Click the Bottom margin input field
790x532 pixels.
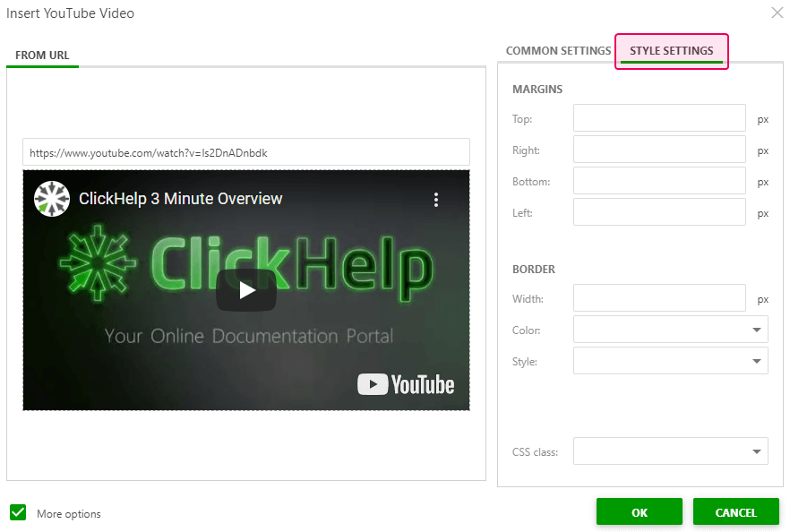click(x=659, y=180)
